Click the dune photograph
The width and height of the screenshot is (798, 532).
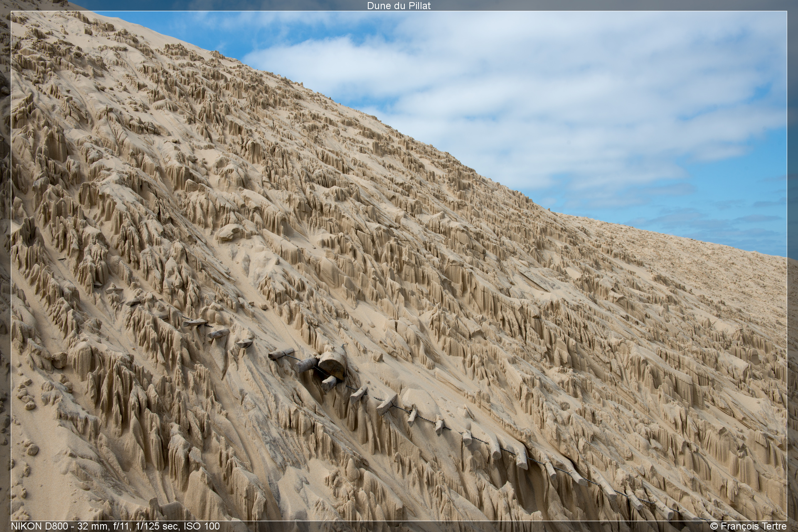point(399,266)
